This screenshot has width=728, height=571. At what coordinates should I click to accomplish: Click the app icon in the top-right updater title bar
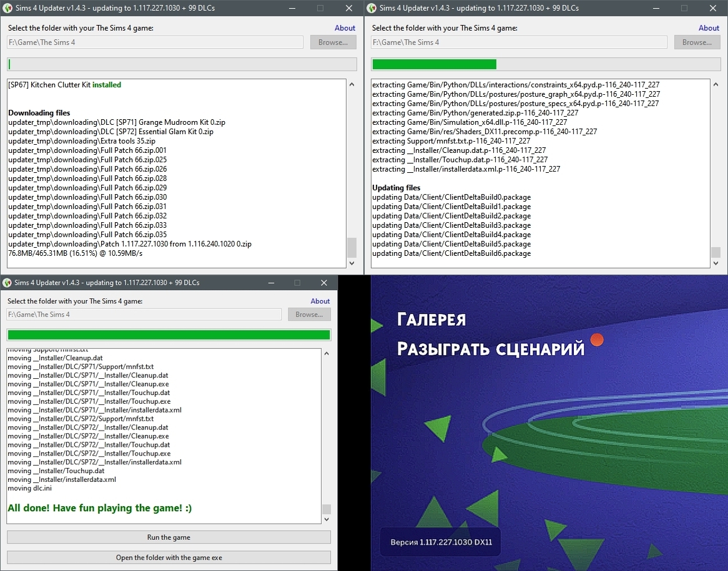click(372, 8)
